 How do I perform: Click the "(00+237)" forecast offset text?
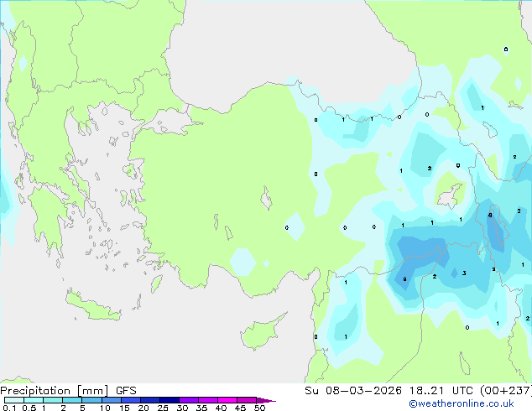pos(506,391)
